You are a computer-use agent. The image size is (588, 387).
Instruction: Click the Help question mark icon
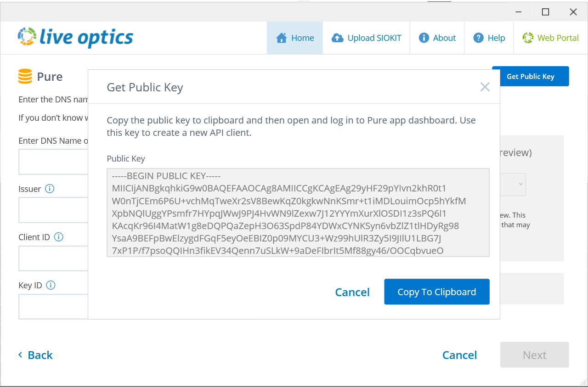[479, 38]
